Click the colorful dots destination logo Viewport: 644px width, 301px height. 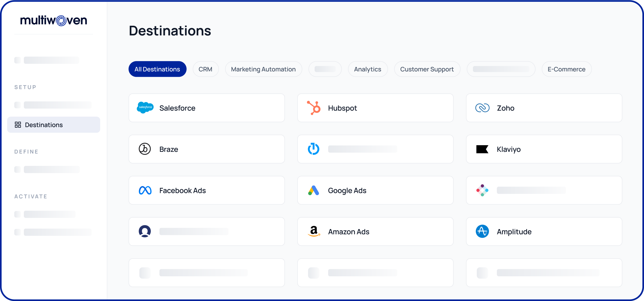tap(482, 190)
